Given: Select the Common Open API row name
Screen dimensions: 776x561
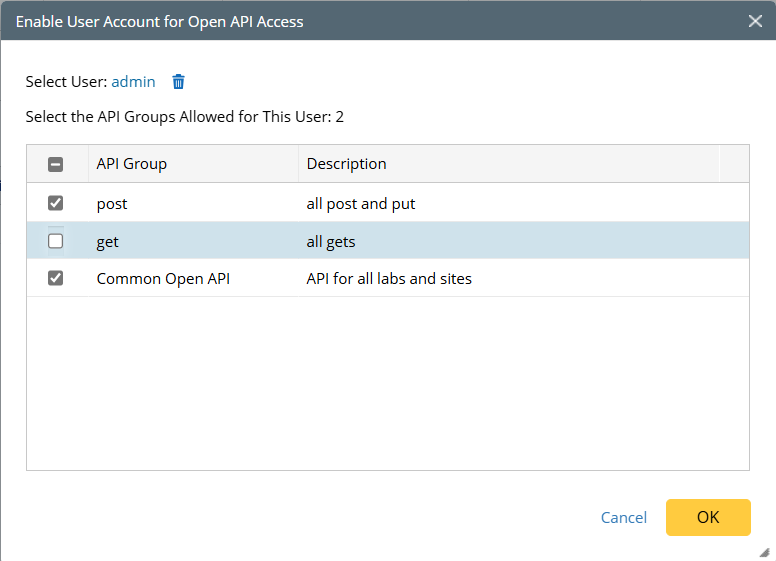Looking at the screenshot, I should coord(163,279).
